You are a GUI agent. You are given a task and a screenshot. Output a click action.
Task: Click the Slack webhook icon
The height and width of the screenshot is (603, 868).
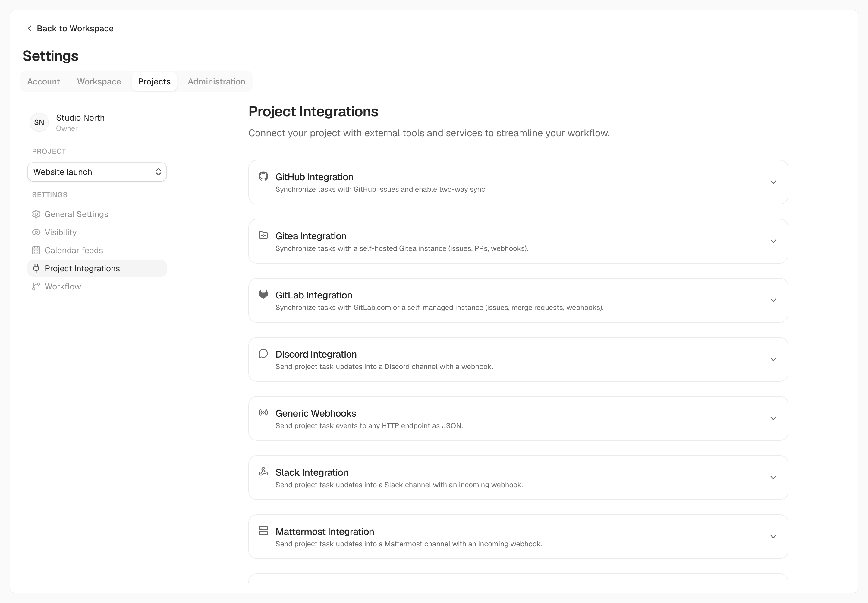point(263,472)
